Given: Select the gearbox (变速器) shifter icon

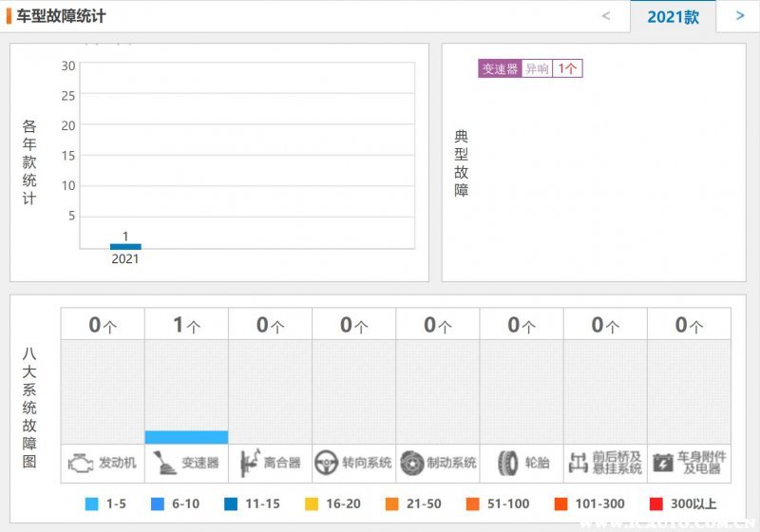Looking at the screenshot, I should (x=165, y=463).
